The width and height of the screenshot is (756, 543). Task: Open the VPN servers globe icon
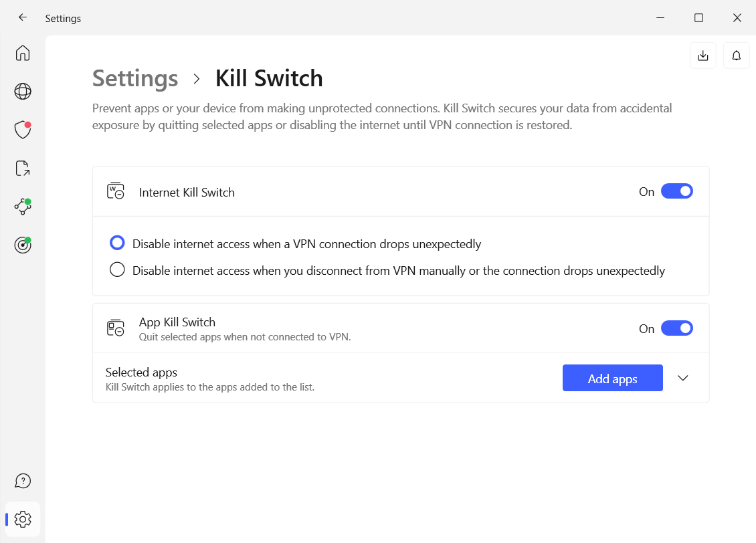(x=22, y=91)
